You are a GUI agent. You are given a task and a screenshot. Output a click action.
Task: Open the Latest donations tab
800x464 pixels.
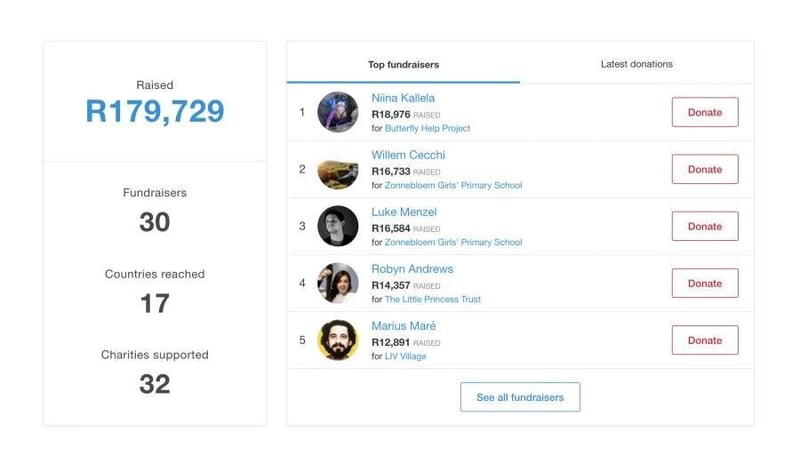[x=636, y=64]
